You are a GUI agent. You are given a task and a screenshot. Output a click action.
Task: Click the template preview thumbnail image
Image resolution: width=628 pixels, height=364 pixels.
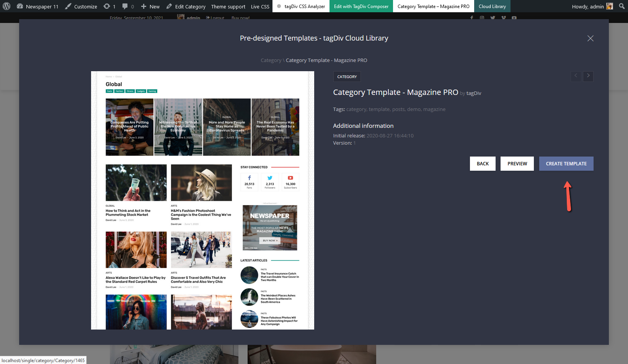202,200
